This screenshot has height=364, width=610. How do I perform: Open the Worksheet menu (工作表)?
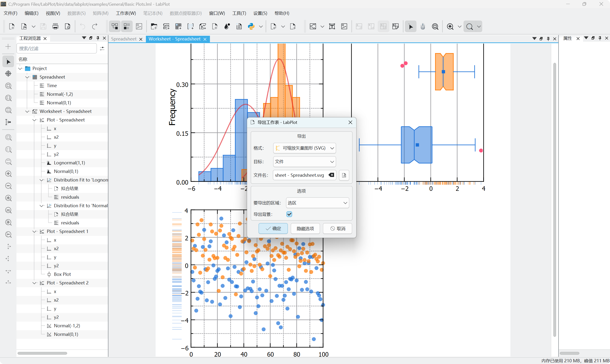(x=126, y=13)
